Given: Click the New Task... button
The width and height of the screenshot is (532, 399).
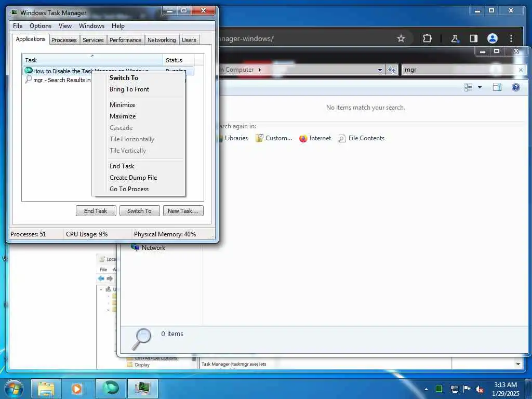Looking at the screenshot, I should point(183,211).
